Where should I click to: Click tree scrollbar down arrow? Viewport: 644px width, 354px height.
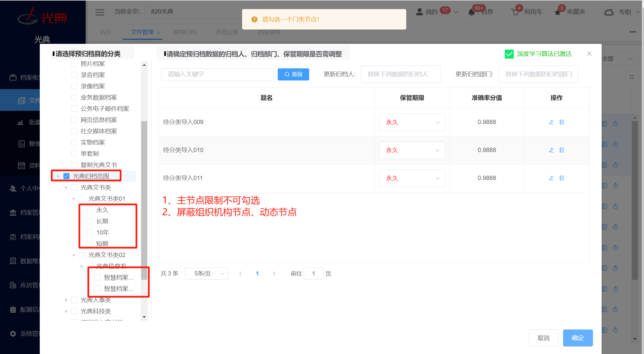[x=144, y=317]
